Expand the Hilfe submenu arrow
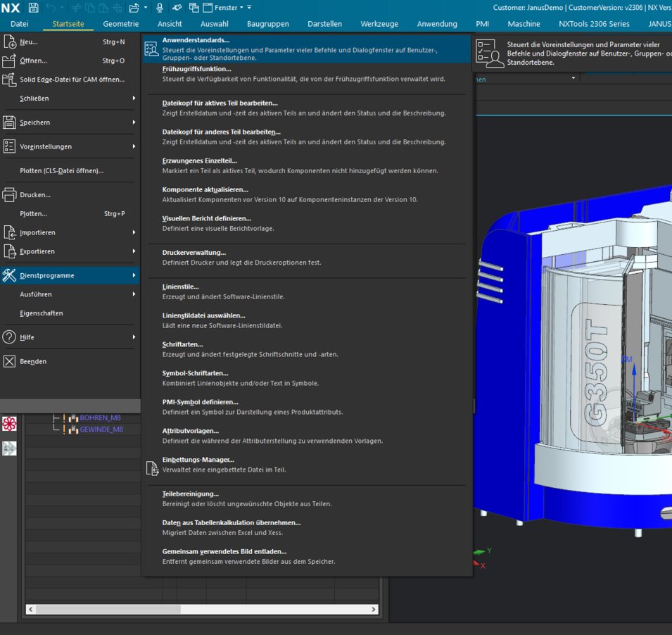 coord(134,337)
